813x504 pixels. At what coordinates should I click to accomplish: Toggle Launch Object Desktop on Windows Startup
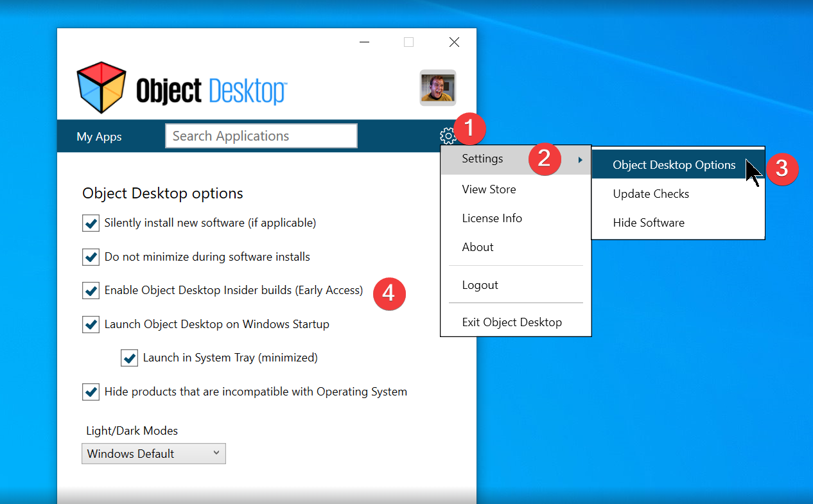[x=91, y=324]
